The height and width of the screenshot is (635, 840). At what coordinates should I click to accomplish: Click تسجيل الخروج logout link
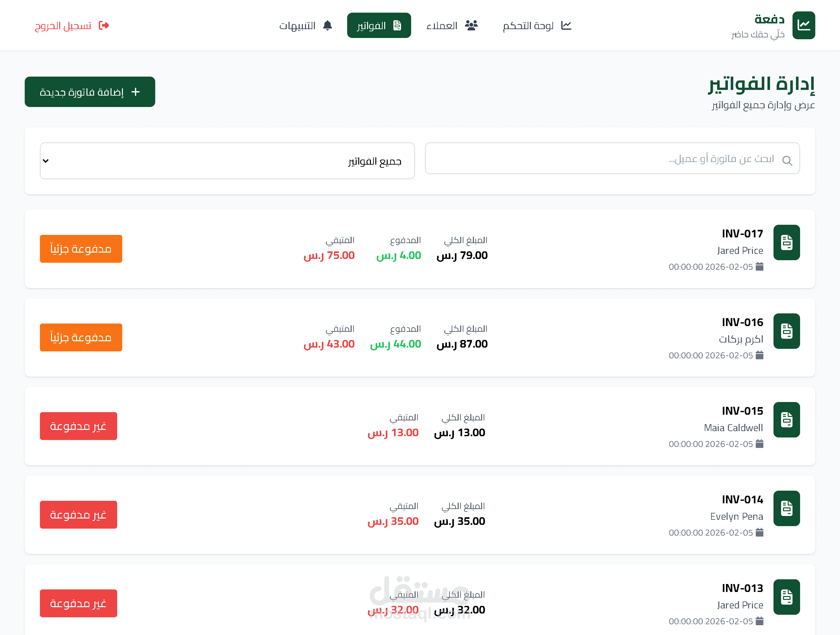pos(63,25)
